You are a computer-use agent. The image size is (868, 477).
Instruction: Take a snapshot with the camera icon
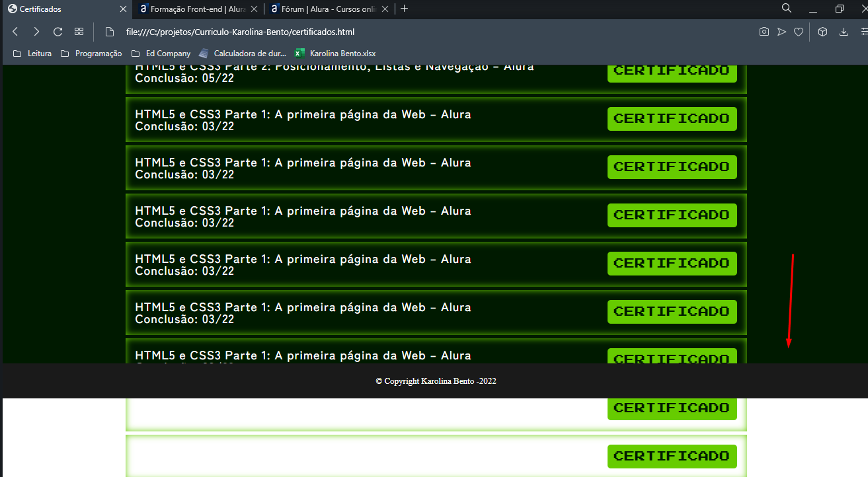click(x=764, y=32)
